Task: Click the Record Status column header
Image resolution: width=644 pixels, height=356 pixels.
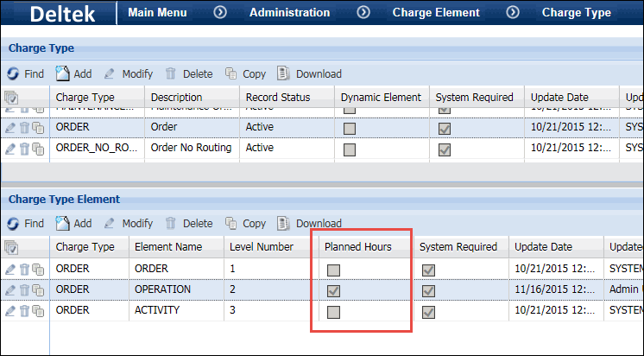Action: 277,98
